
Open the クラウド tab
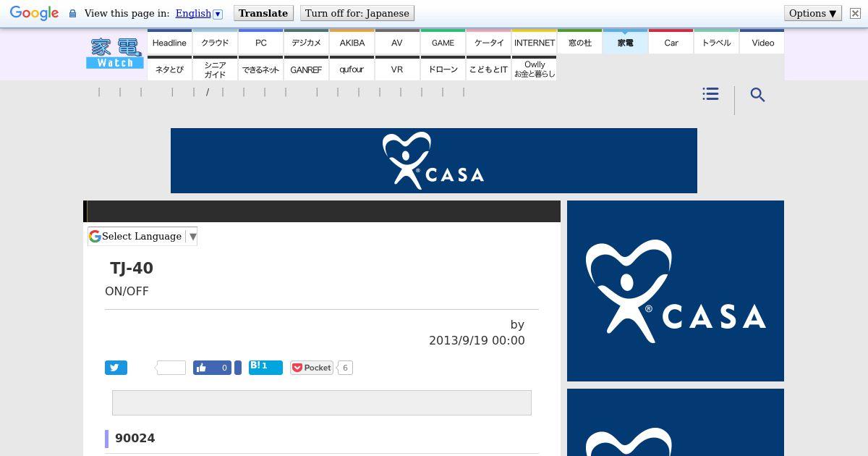click(215, 42)
